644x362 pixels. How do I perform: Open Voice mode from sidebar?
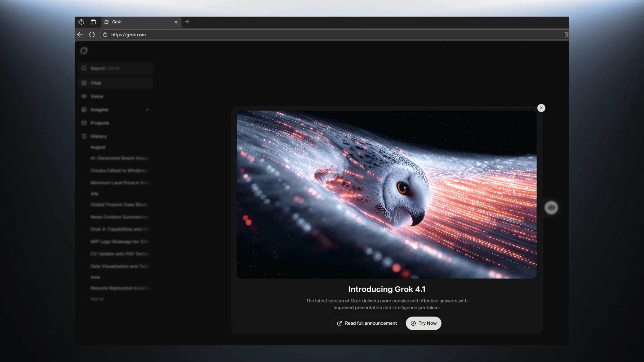97,97
